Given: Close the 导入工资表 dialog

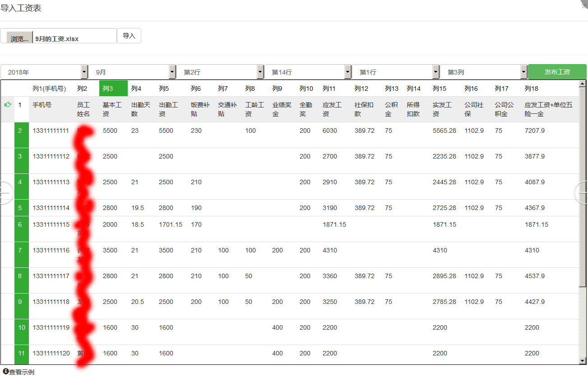Looking at the screenshot, I should pyautogui.click(x=585, y=4).
